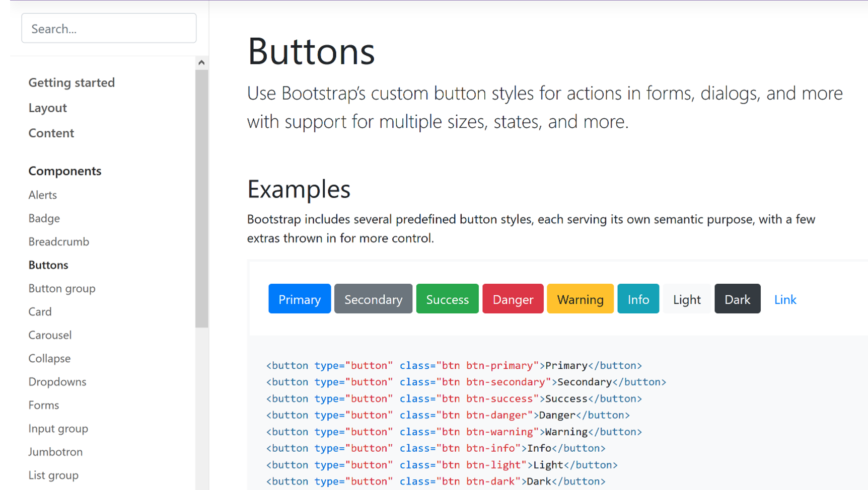The height and width of the screenshot is (490, 868).
Task: Open the Dropdowns page
Action: coord(57,382)
